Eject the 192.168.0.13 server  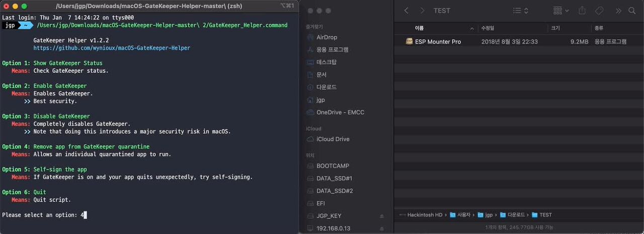(x=382, y=228)
